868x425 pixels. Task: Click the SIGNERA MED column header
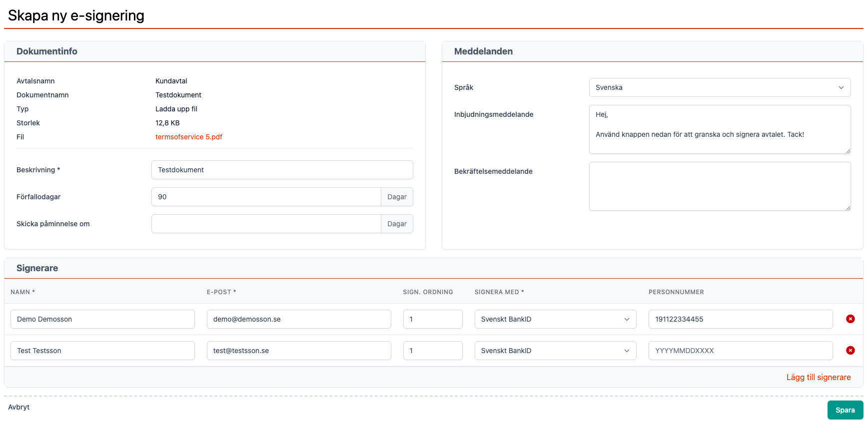pos(499,292)
